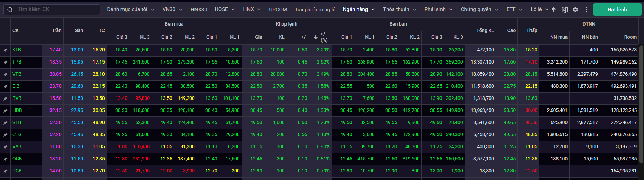Open the settings gear icon
Screen dimensions: 644x180
tap(575, 10)
